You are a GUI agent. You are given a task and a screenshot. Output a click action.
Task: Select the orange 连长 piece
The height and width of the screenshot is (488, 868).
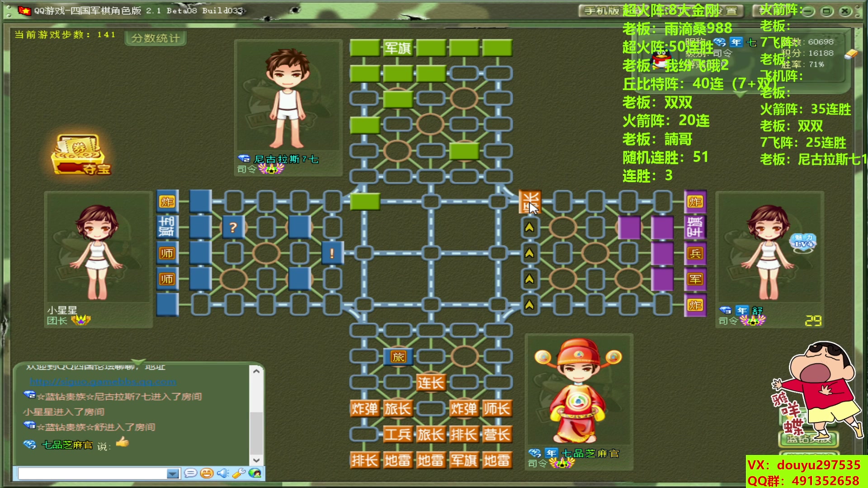(x=431, y=383)
